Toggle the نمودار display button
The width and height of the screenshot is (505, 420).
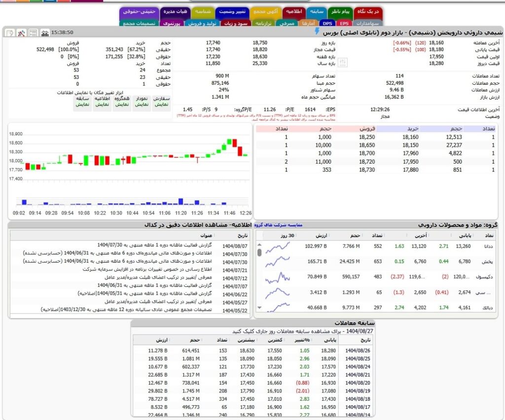pyautogui.click(x=142, y=102)
